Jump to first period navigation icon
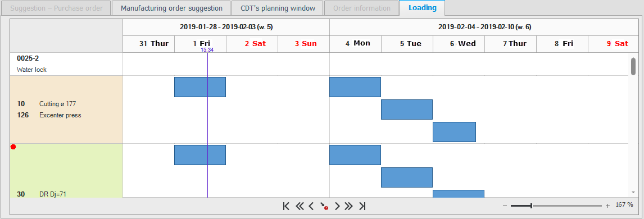Screen dimensions: 644x219 tap(286, 206)
